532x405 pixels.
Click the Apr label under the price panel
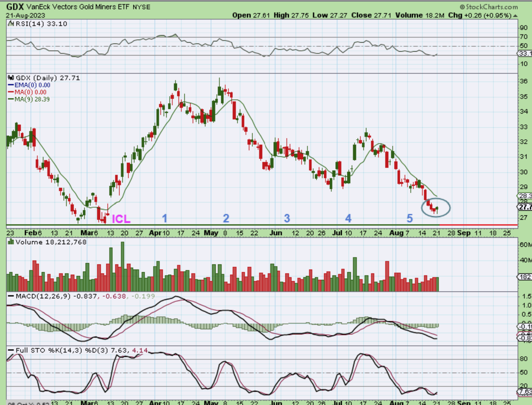[x=155, y=233]
